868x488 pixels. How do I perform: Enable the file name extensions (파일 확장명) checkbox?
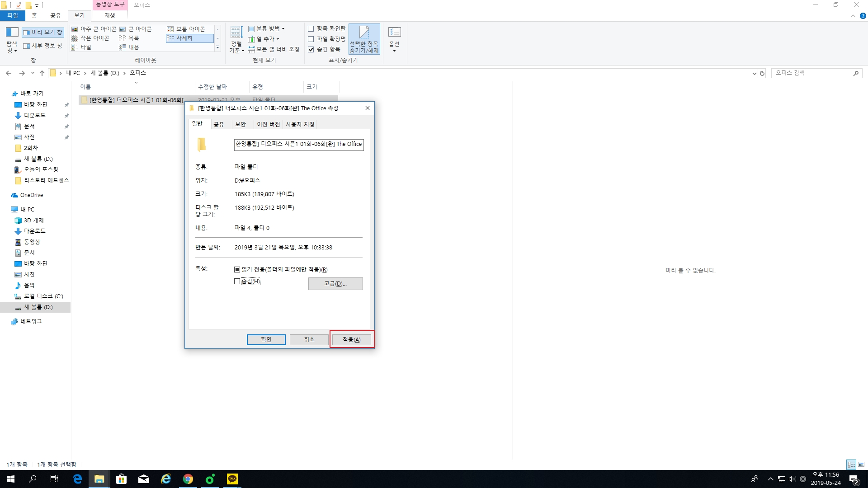point(311,39)
